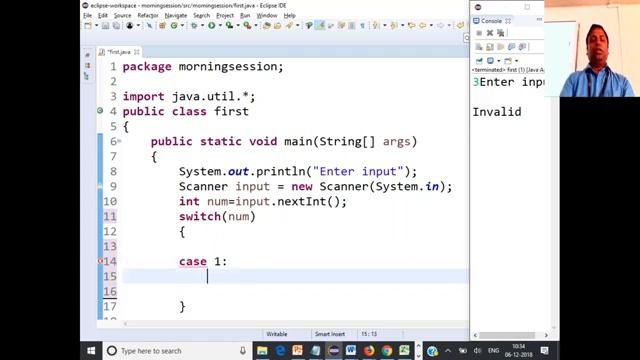640x360 pixels.
Task: Click the error marker on line 14
Action: click(x=100, y=261)
